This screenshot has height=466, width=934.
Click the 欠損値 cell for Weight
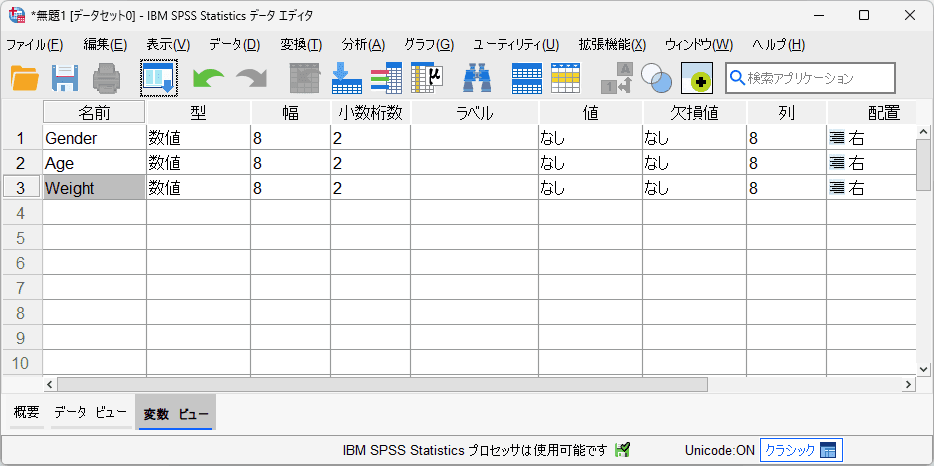(695, 188)
